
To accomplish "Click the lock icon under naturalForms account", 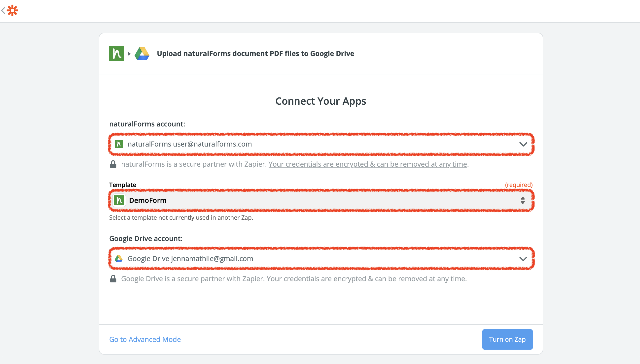I will pos(113,164).
